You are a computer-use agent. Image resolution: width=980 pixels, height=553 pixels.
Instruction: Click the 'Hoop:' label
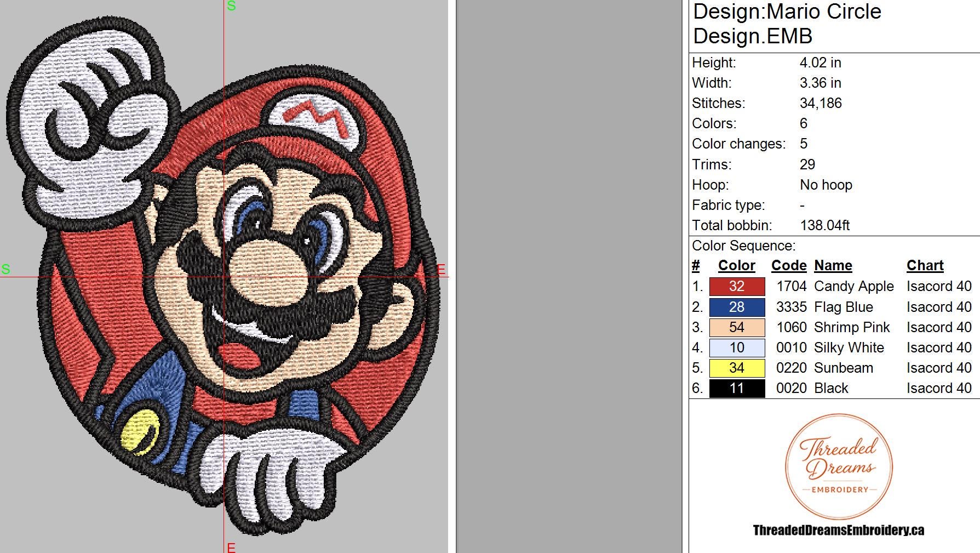click(x=710, y=185)
